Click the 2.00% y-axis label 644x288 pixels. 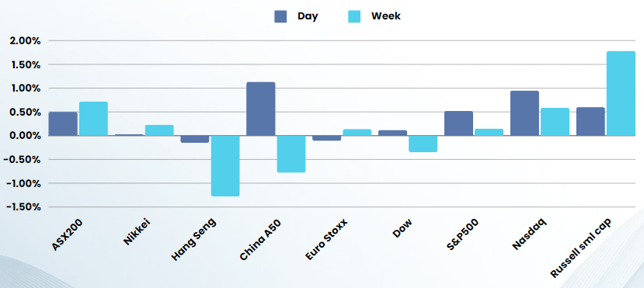click(x=23, y=41)
